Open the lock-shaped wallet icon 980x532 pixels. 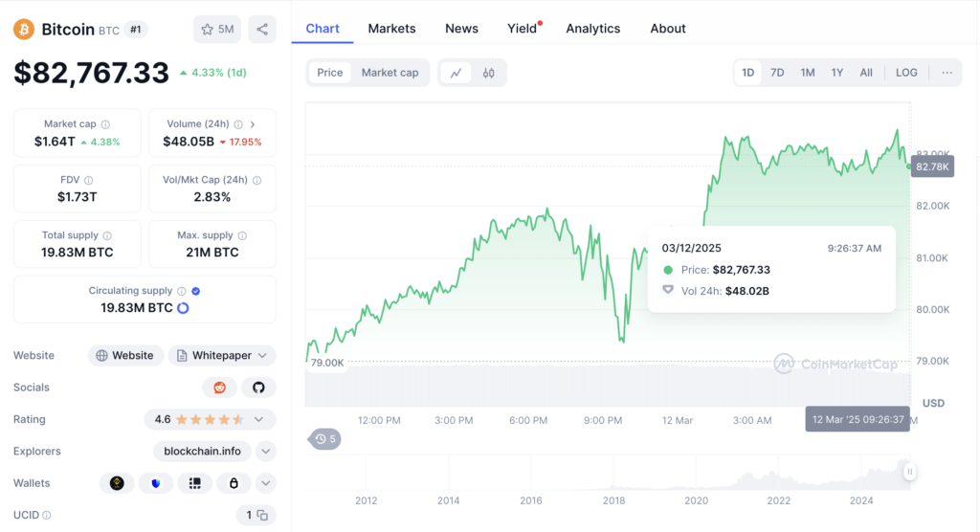coord(234,483)
